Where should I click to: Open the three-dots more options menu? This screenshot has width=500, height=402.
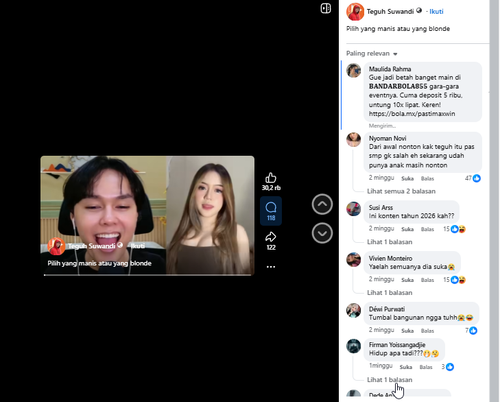click(271, 267)
